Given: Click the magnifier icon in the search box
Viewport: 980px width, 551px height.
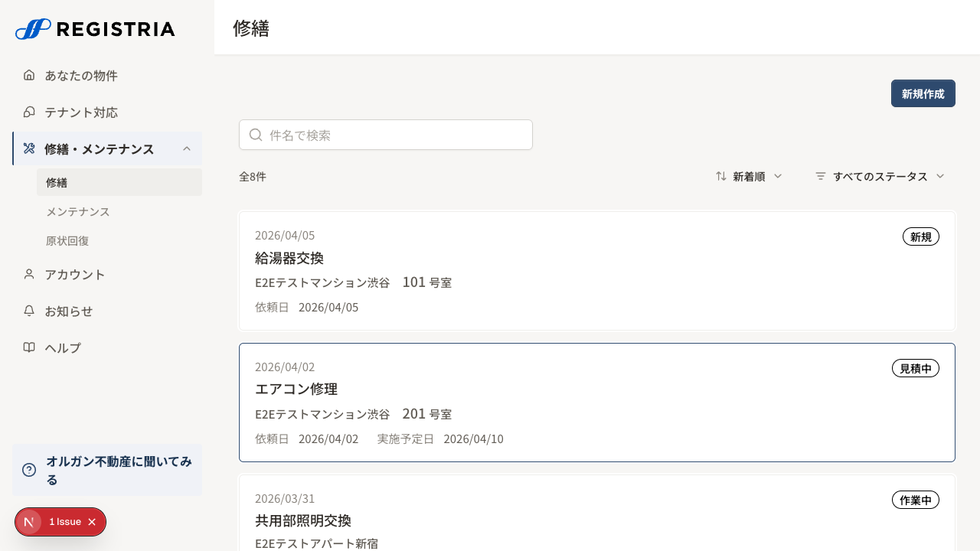Looking at the screenshot, I should click(255, 134).
